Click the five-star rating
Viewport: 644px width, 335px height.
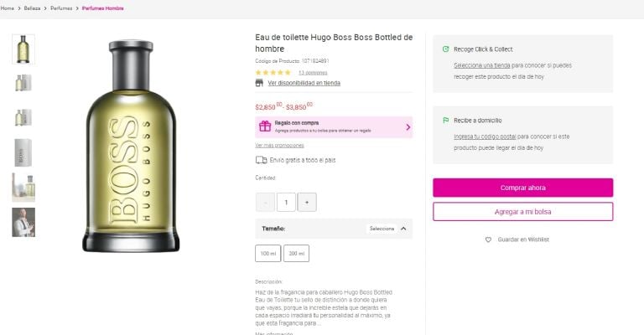pyautogui.click(x=273, y=73)
